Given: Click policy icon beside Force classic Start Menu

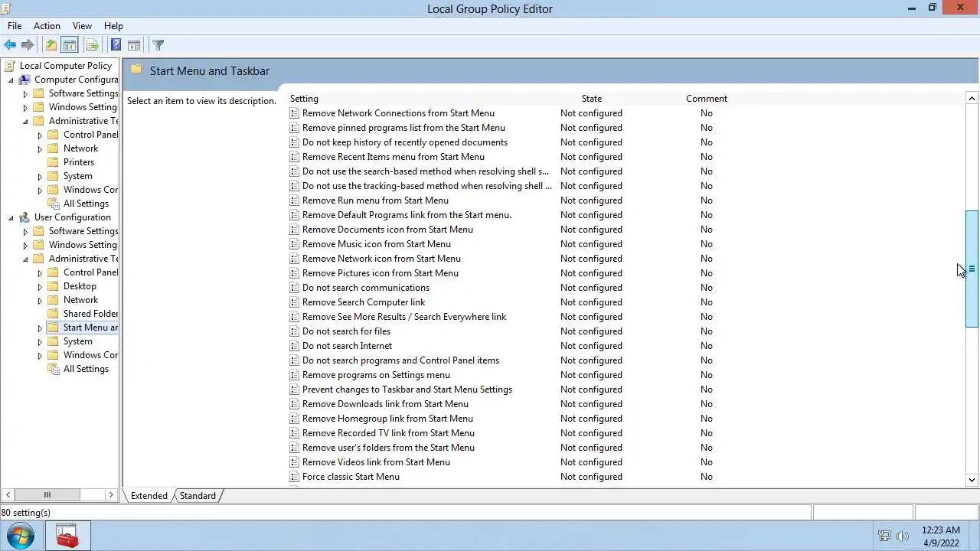Looking at the screenshot, I should pyautogui.click(x=295, y=477).
